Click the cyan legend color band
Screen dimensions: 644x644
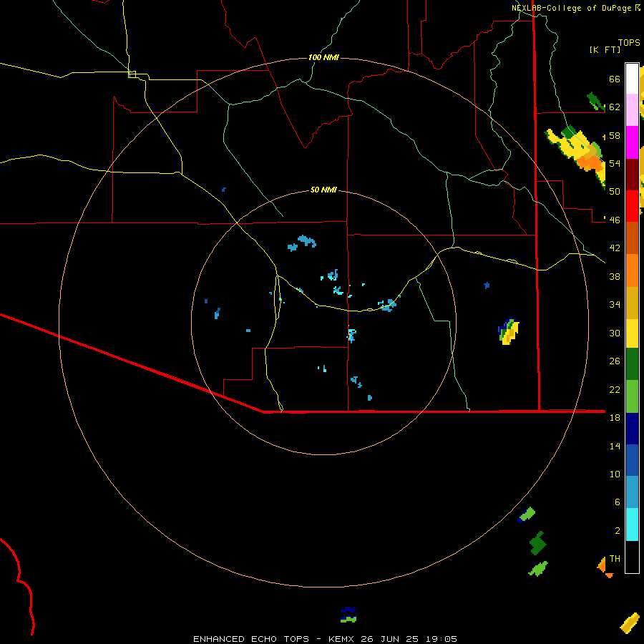pyautogui.click(x=632, y=525)
